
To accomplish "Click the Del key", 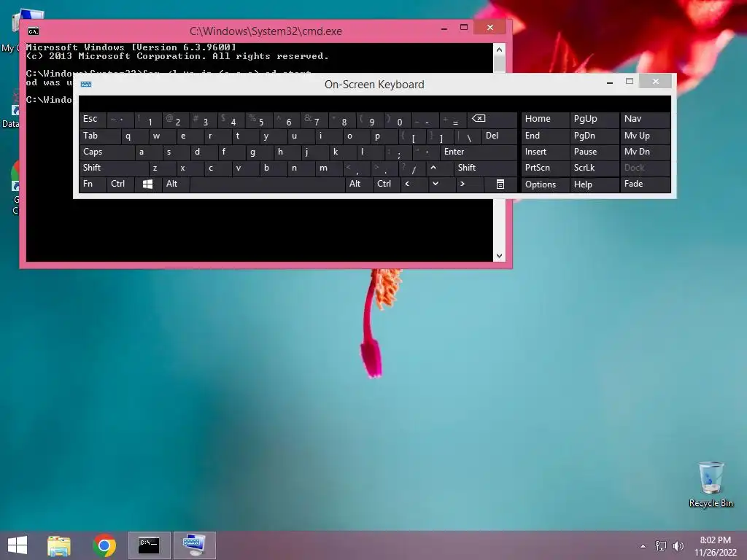I will pyautogui.click(x=500, y=136).
